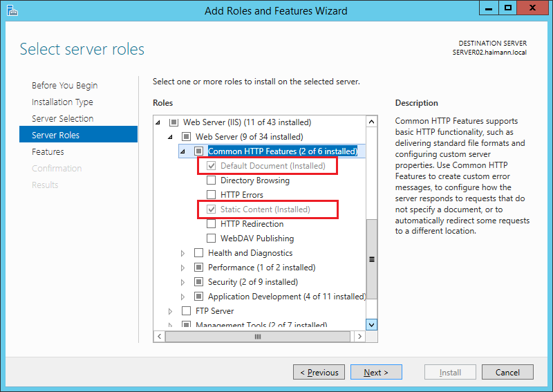Click the Cancel button
Viewport: 553px width, 392px height.
(507, 372)
